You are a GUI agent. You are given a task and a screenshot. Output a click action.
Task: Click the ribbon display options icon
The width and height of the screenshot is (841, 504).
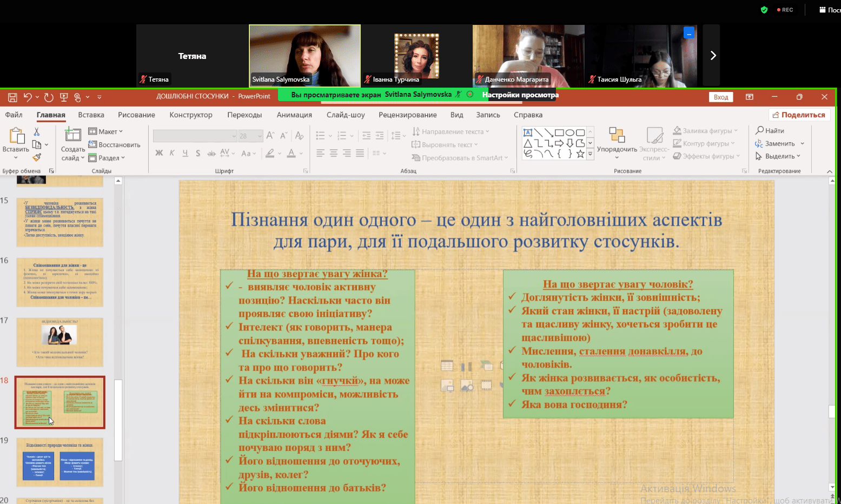click(749, 97)
